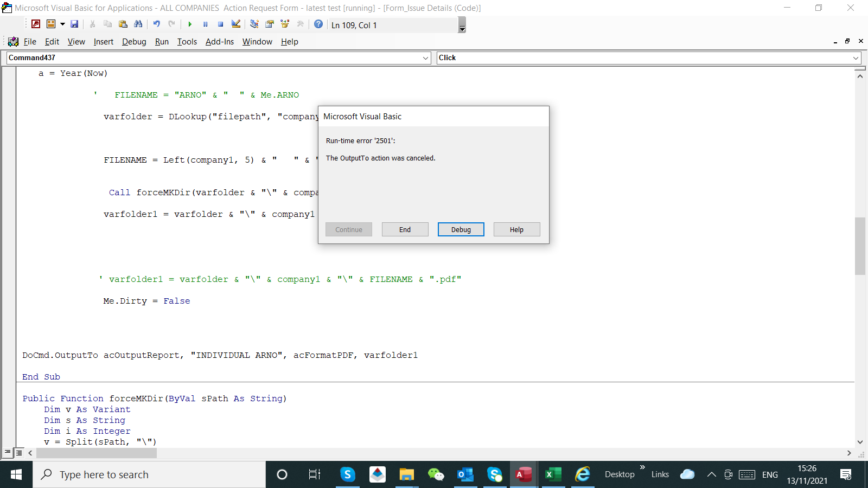Open the Insert Module dropdown arrow
868x488 pixels.
click(x=62, y=24)
